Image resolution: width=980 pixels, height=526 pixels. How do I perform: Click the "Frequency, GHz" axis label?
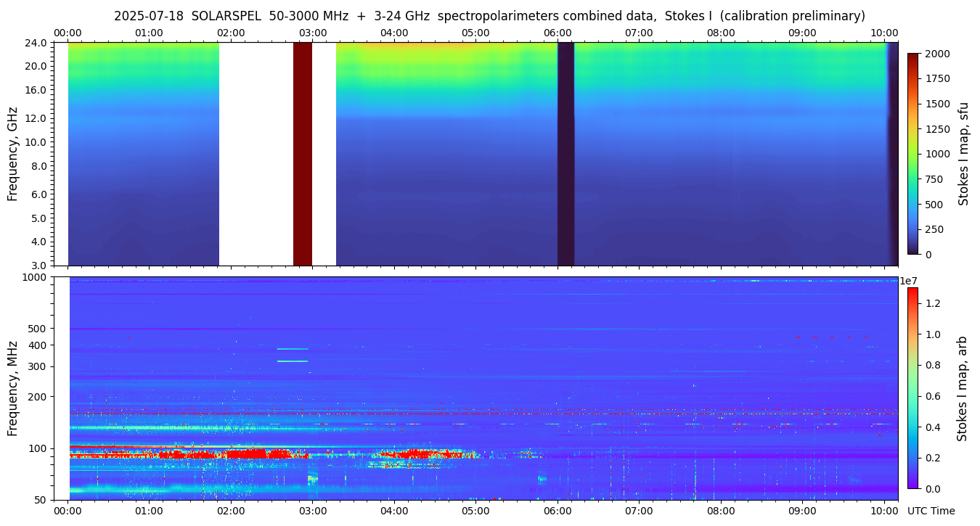pos(12,154)
